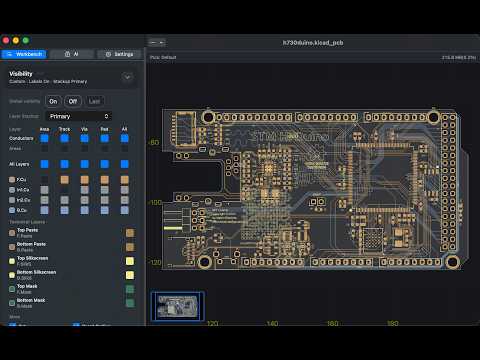Toggle Bottom Silkscreen visibility swatch

(130, 275)
